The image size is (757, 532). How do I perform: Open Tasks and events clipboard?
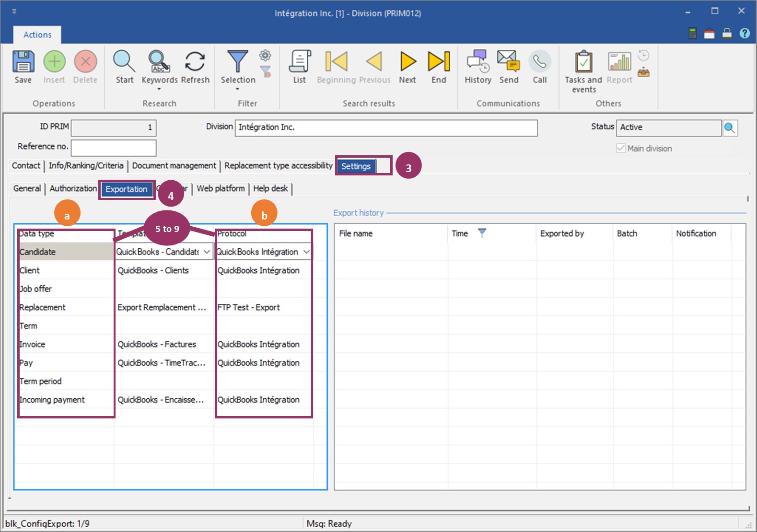[x=583, y=61]
